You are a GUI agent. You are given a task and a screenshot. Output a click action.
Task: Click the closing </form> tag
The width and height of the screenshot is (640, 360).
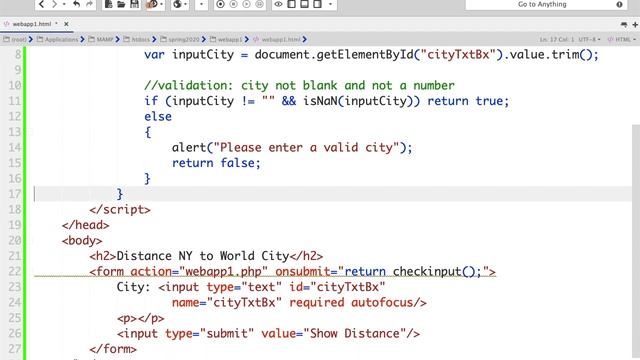pyautogui.click(x=113, y=349)
